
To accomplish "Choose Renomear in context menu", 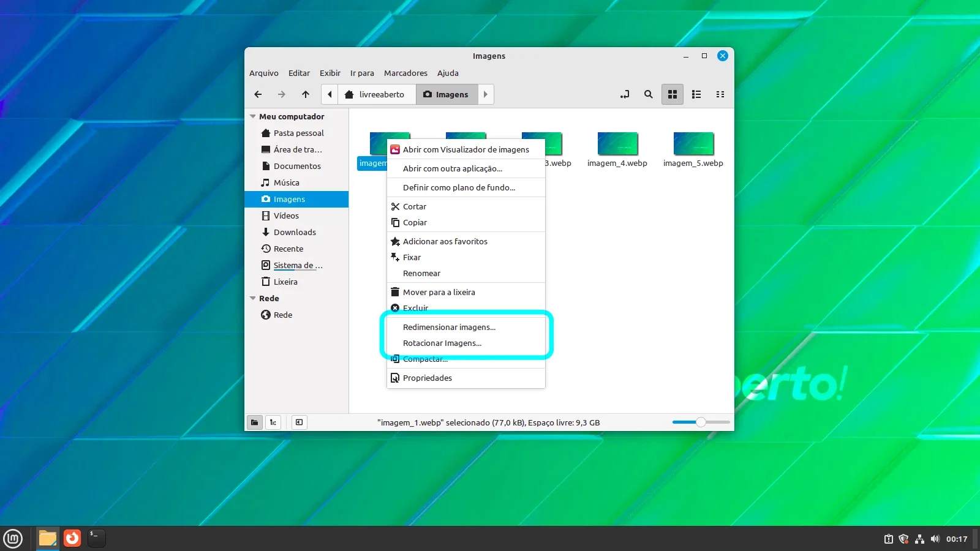I will (466, 273).
